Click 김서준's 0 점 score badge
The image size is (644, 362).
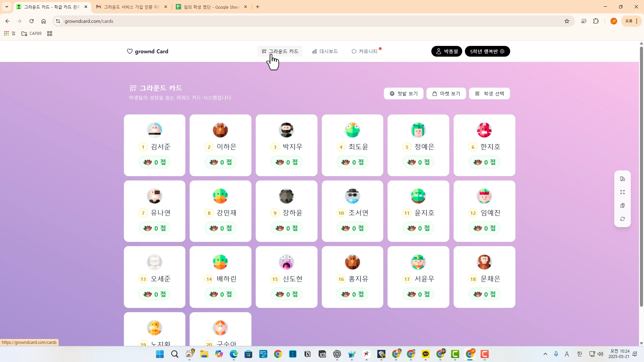click(x=155, y=162)
